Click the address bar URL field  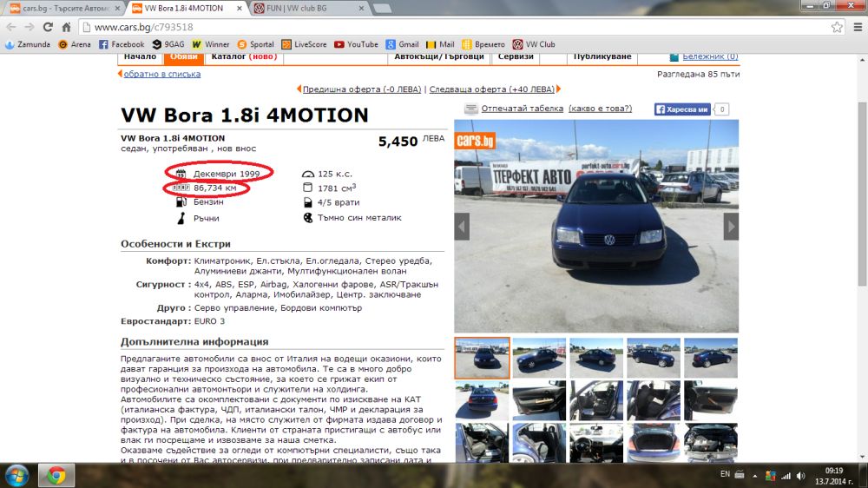point(434,27)
